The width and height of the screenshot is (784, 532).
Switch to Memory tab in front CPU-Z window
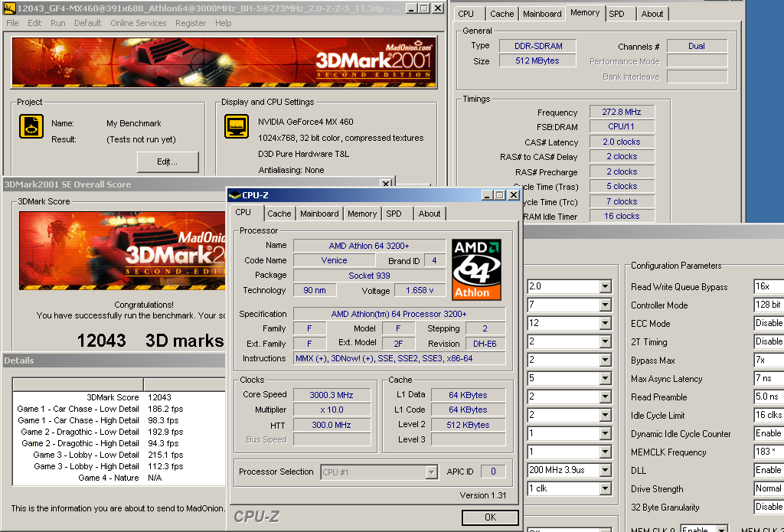[362, 214]
